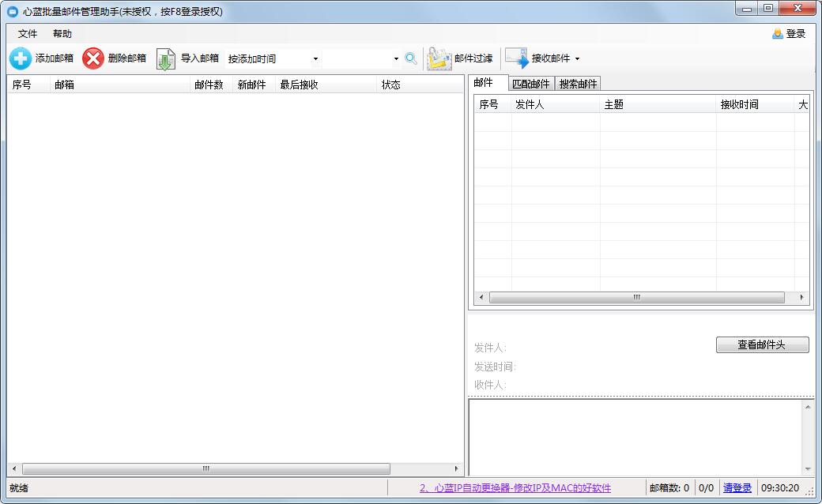Click the user Login (登录) icon at top right
Viewport: 822px width, 504px height.
778,34
